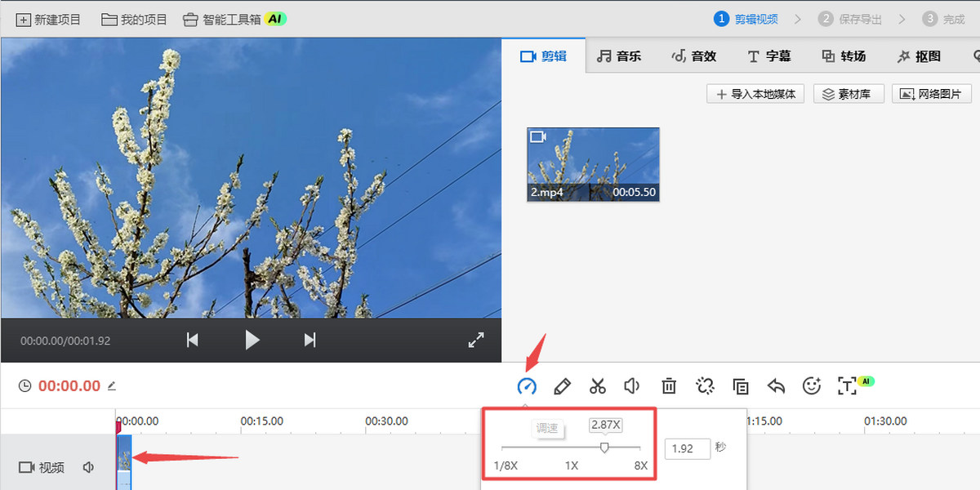Click the duration field showing 1.92
Image resolution: width=980 pixels, height=490 pixels.
coord(687,448)
